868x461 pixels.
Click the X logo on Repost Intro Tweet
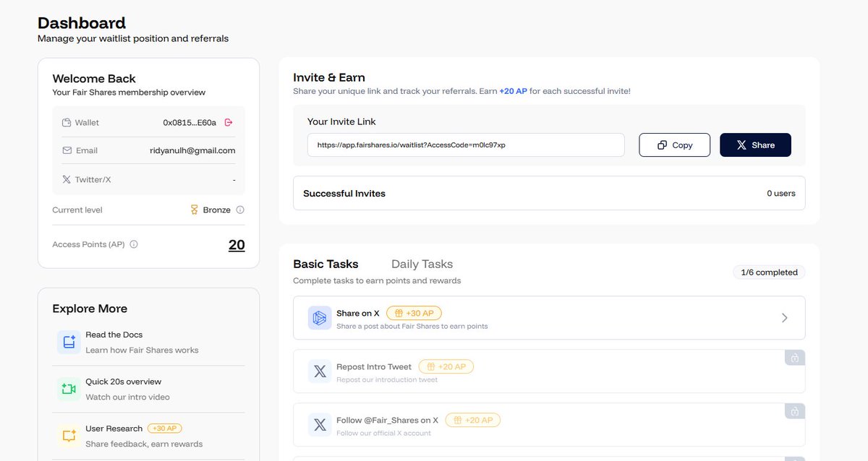click(319, 371)
